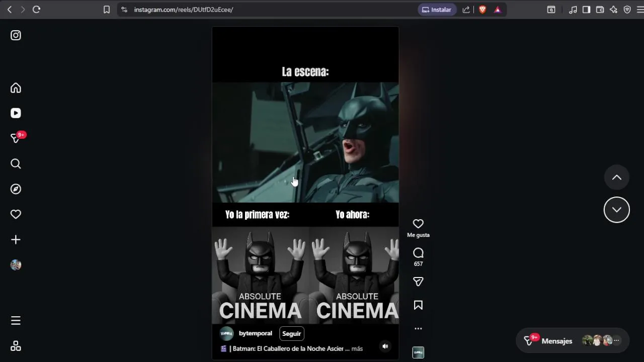Open the browser main menu
The width and height of the screenshot is (644, 362).
(x=640, y=10)
